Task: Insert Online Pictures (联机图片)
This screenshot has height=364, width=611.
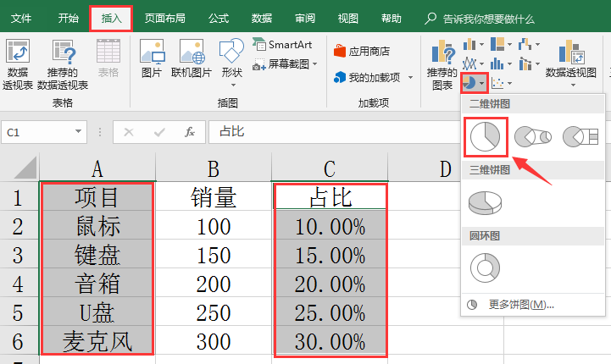Action: click(x=192, y=58)
